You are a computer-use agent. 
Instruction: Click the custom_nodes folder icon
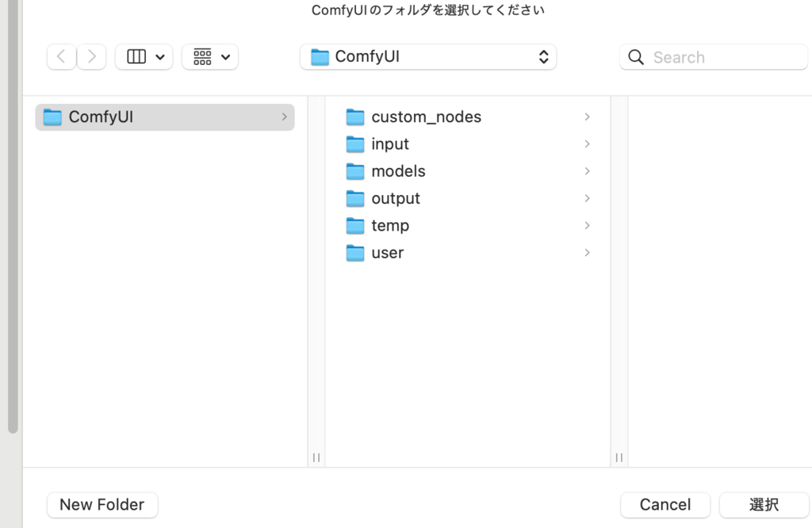pos(355,117)
